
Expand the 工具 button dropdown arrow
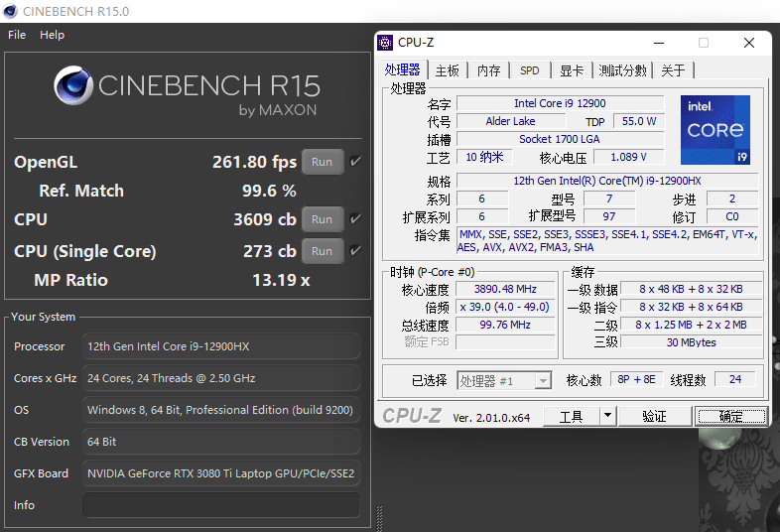coord(607,416)
